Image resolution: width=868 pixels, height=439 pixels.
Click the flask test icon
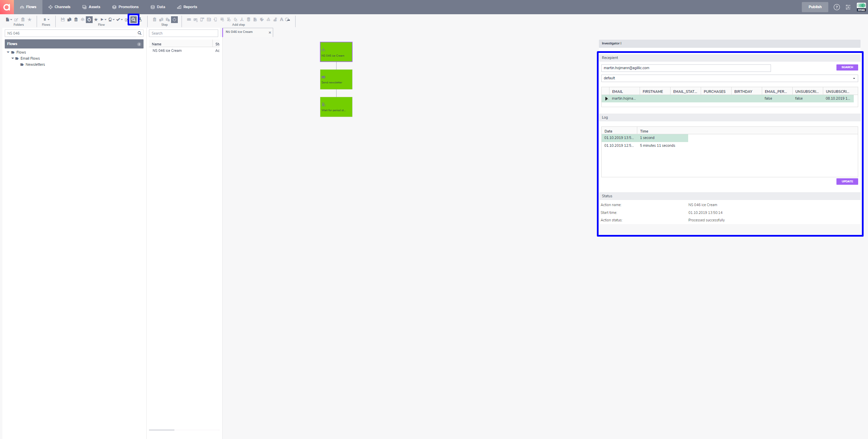click(x=140, y=20)
